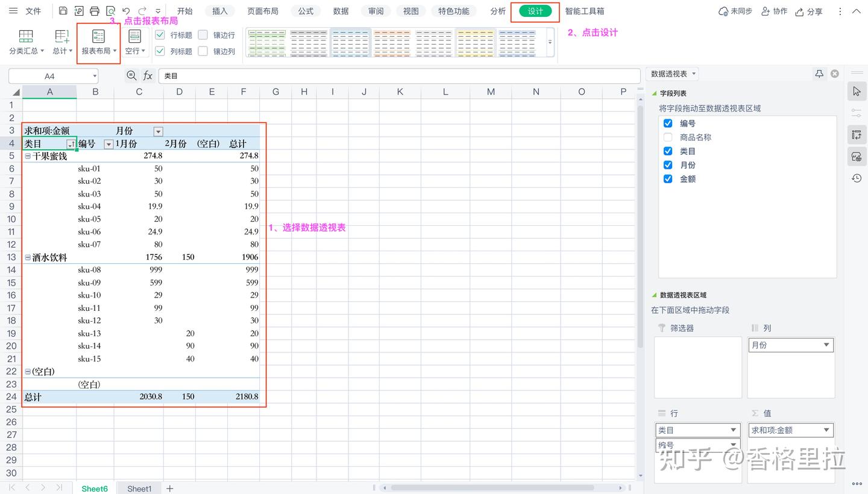The height and width of the screenshot is (494, 868).
Task: Open the 月份 filter dropdown in pivot table
Action: [158, 131]
